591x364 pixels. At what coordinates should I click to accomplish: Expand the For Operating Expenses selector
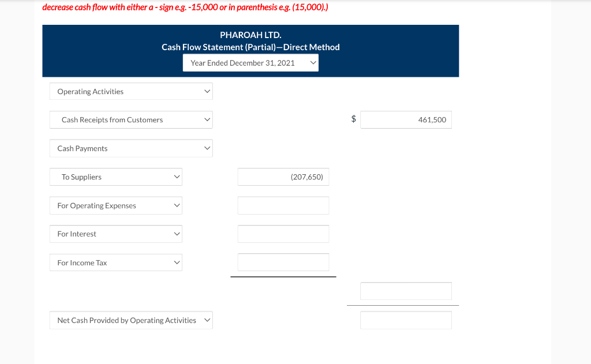click(x=115, y=205)
